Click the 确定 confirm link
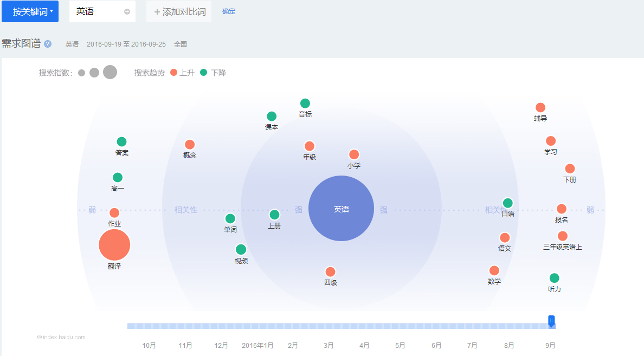The width and height of the screenshot is (644, 356). point(229,11)
